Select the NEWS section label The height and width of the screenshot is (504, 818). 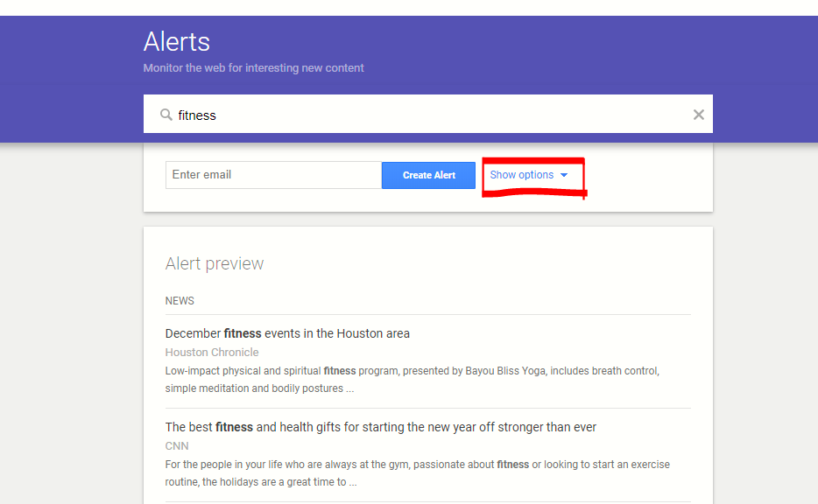180,301
